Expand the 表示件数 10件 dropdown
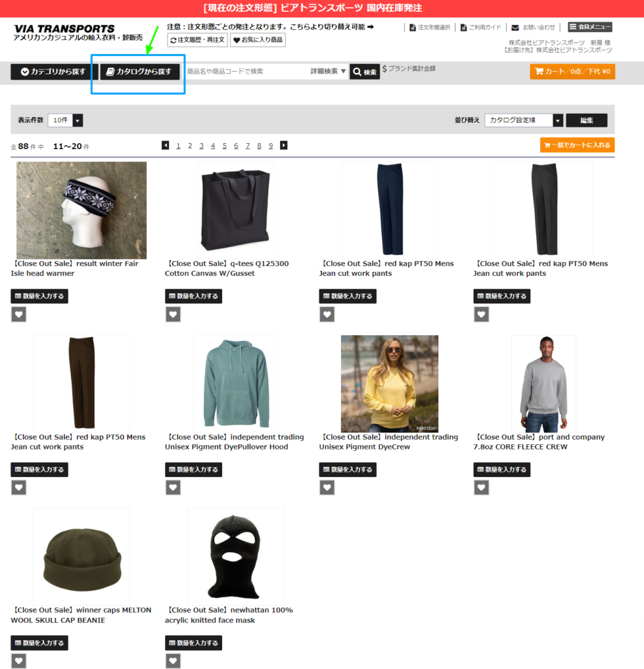The height and width of the screenshot is (669, 644). (66, 120)
